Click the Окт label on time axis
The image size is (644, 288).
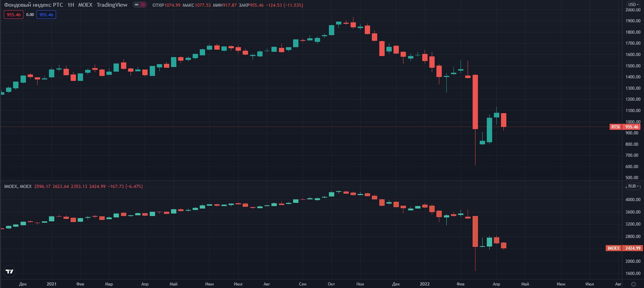click(x=331, y=284)
